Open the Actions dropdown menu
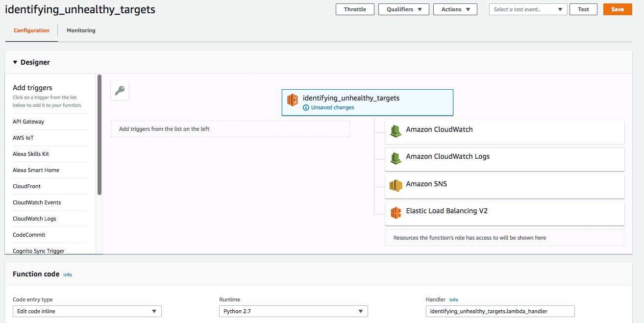Image resolution: width=644 pixels, height=323 pixels. [x=455, y=9]
